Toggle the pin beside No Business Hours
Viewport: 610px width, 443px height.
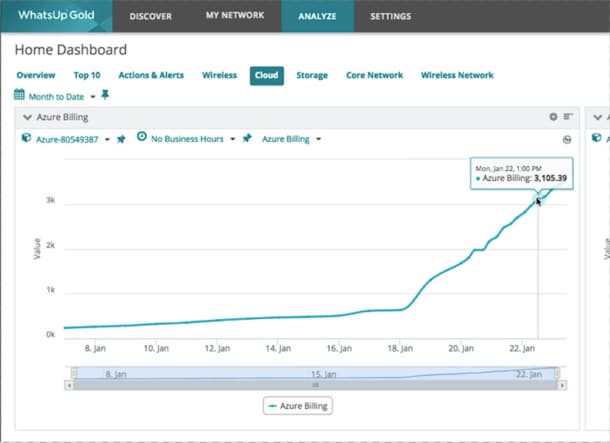pos(247,138)
